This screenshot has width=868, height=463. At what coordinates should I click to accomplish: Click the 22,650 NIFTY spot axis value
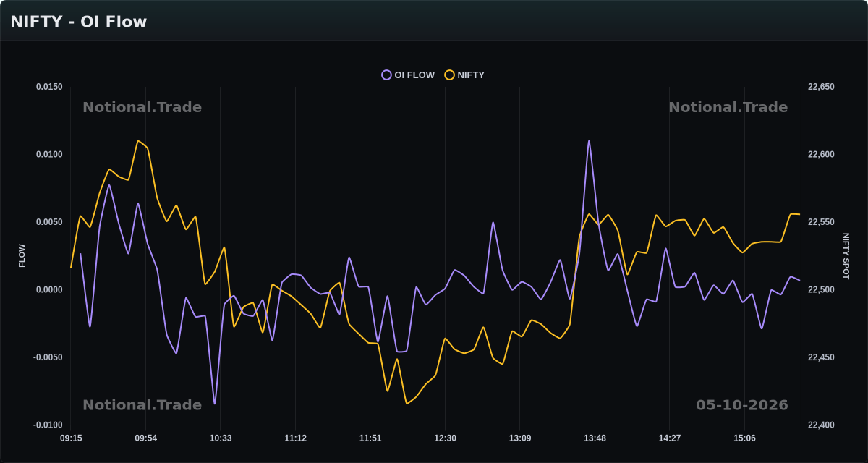click(x=821, y=87)
